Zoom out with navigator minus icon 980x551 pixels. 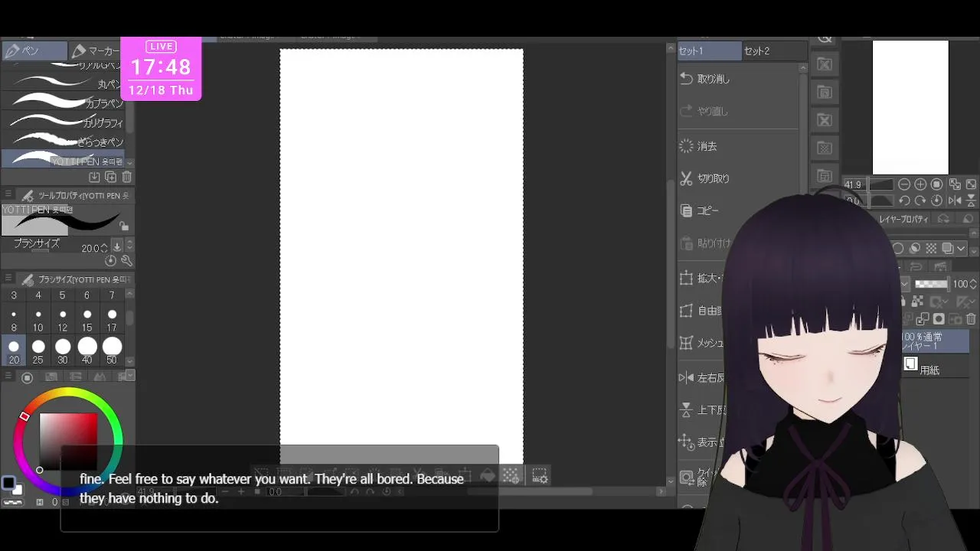904,184
